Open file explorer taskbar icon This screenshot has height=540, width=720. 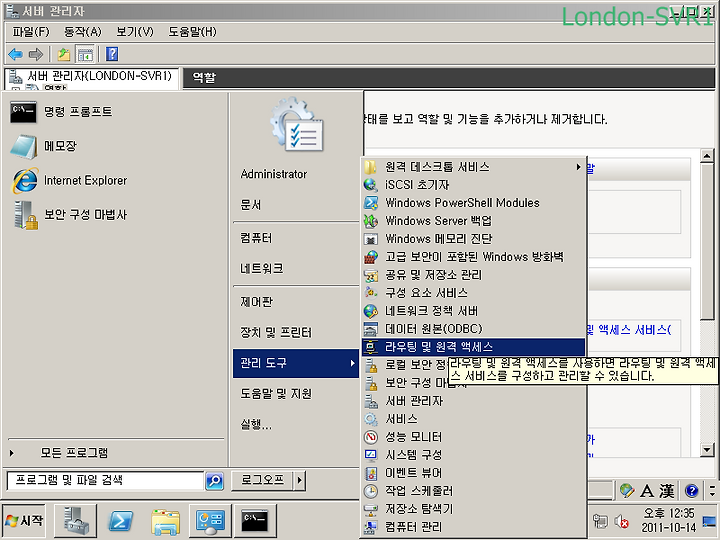pos(165,521)
